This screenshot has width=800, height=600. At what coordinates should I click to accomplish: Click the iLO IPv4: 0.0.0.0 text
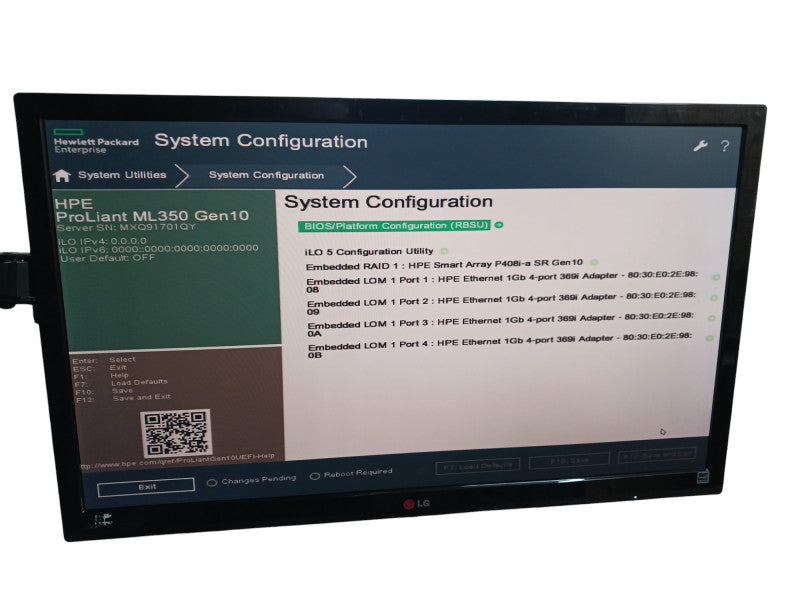pyautogui.click(x=103, y=240)
